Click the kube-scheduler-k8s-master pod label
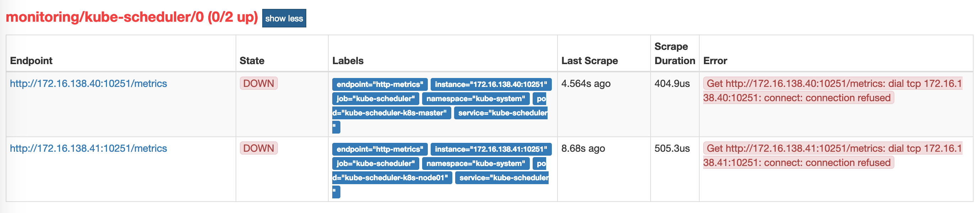 pyautogui.click(x=391, y=113)
